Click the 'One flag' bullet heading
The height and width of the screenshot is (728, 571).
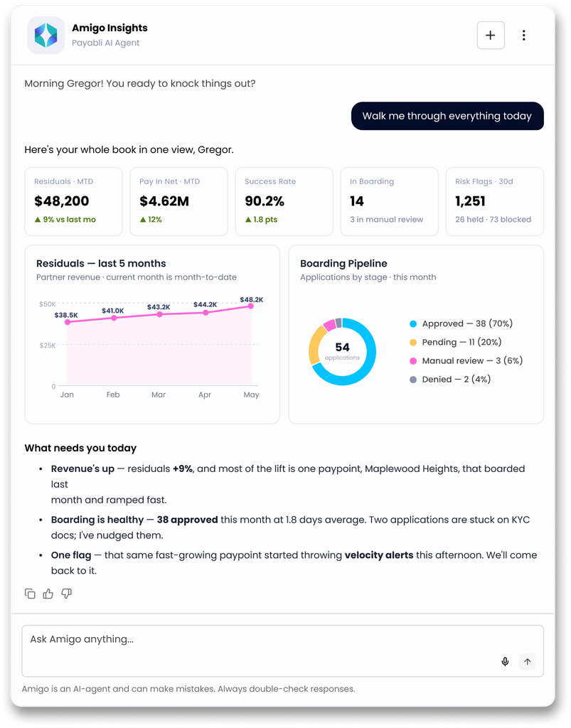point(71,555)
